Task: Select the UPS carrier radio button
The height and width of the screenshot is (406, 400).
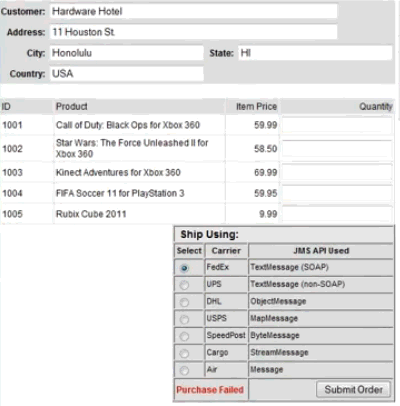Action: pyautogui.click(x=184, y=285)
